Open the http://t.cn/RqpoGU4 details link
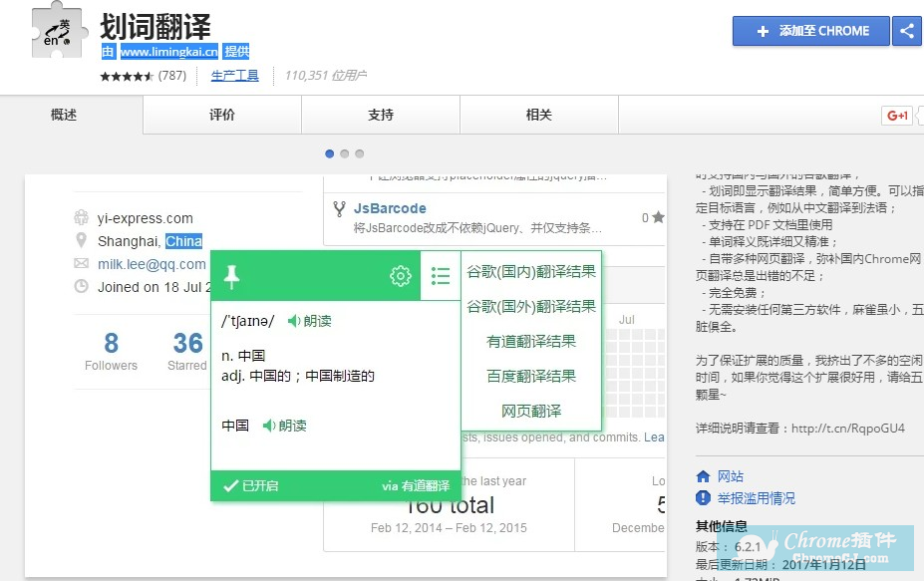The width and height of the screenshot is (924, 581). pyautogui.click(x=848, y=429)
